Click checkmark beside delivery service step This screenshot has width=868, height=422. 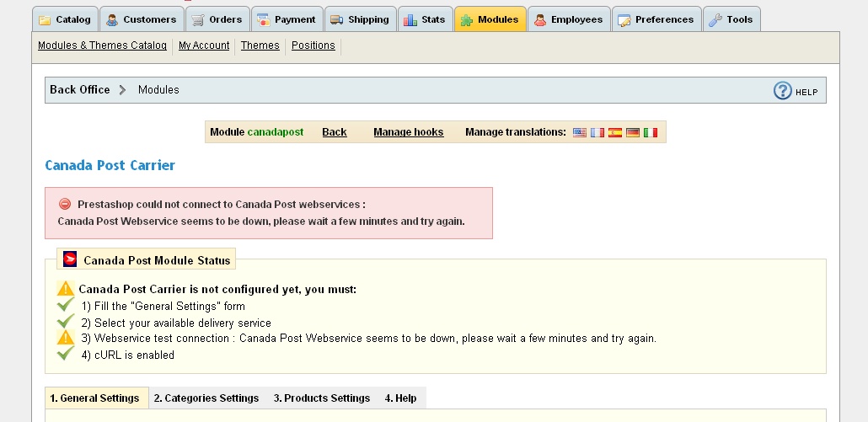(x=66, y=321)
